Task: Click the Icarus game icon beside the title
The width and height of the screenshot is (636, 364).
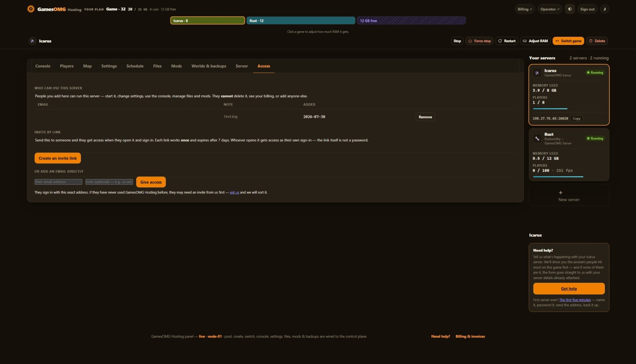Action: 32,41
